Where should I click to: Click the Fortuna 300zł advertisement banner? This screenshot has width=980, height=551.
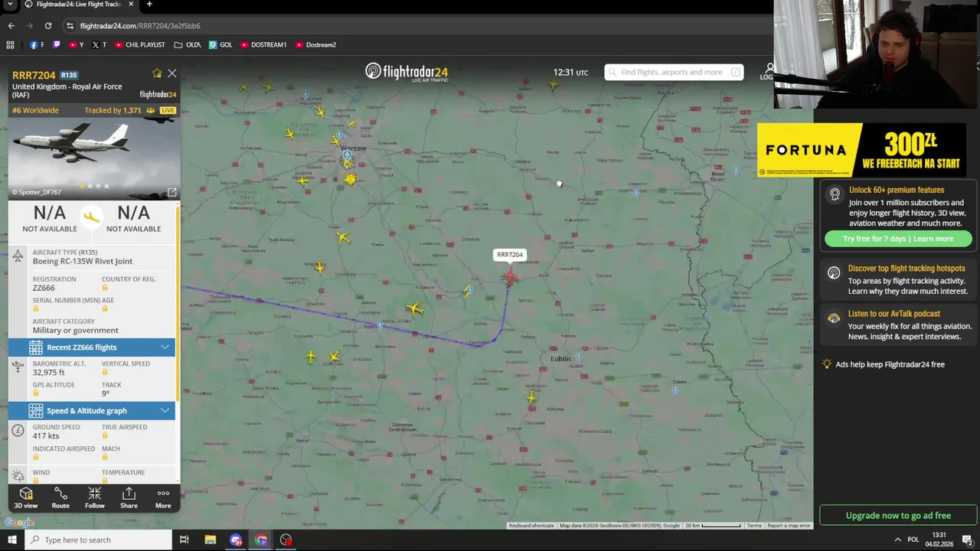[861, 150]
